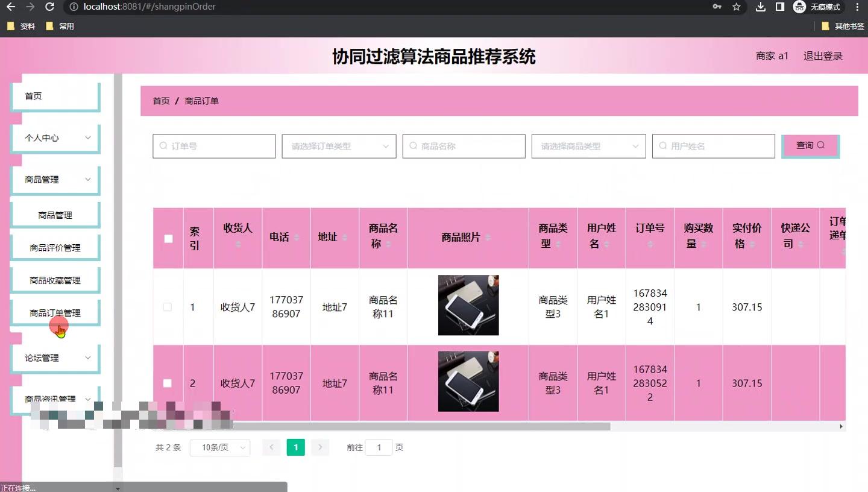Check the checkbox on order row 1
Image resolution: width=868 pixels, height=492 pixels.
(168, 307)
